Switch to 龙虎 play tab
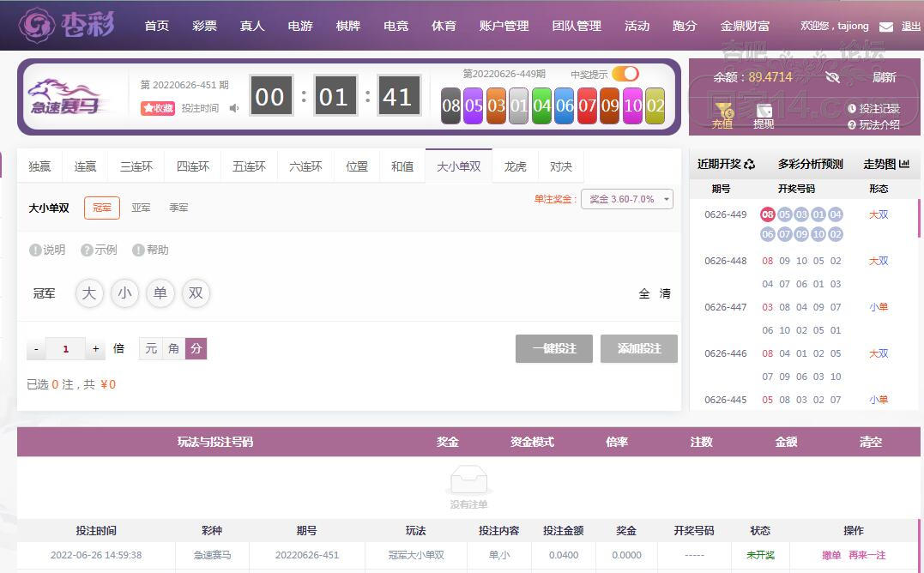The width and height of the screenshot is (924, 573). point(515,166)
